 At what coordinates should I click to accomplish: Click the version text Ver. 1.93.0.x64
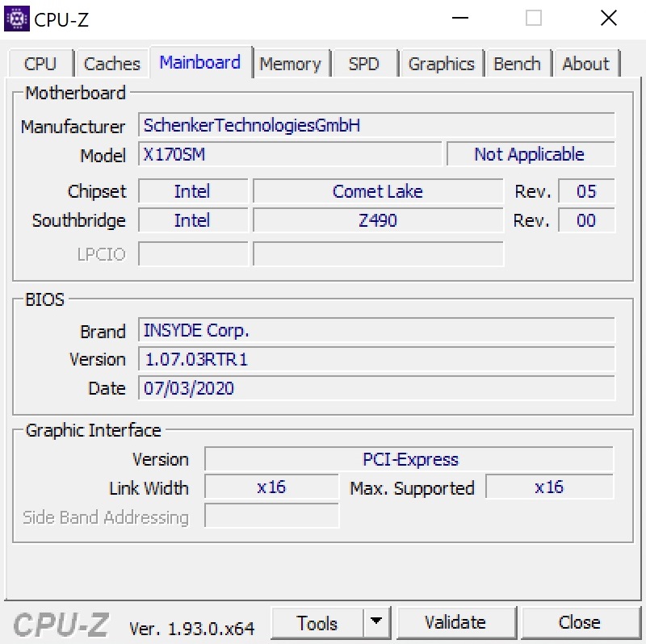[192, 629]
